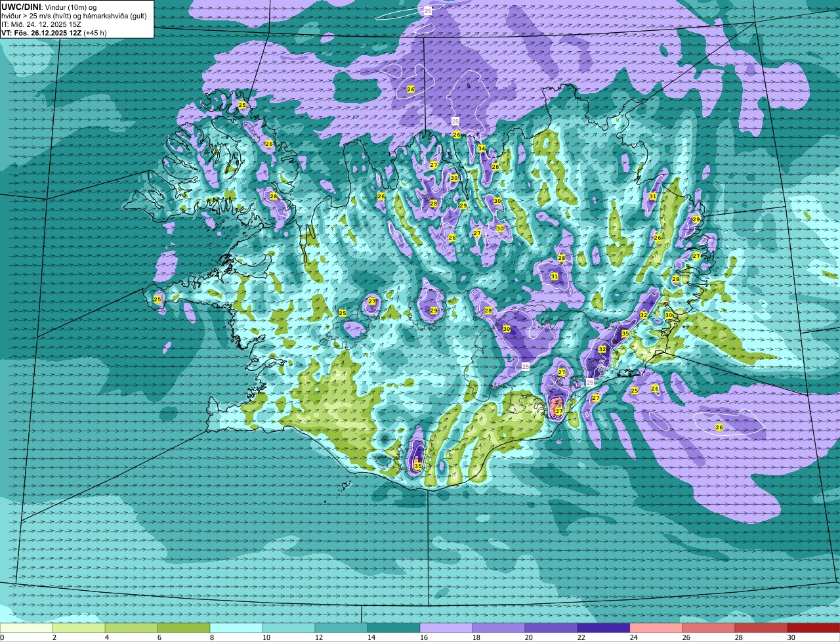Select the dark purple legend swatch for 22–24
The image size is (840, 642).
click(x=604, y=628)
